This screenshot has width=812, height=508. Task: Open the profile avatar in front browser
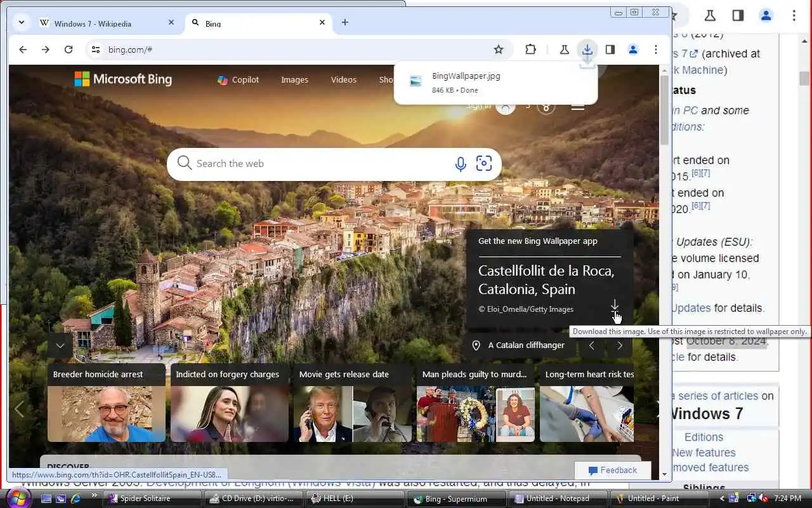(x=632, y=50)
